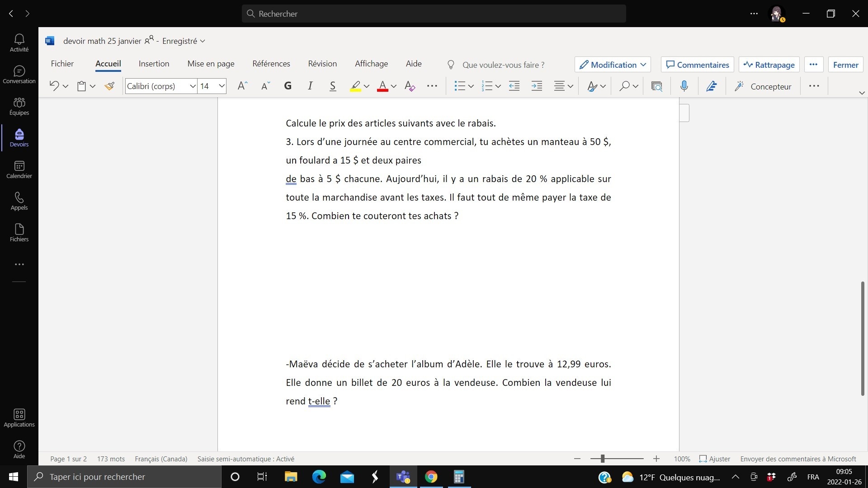The height and width of the screenshot is (488, 868).
Task: Click the Dictate microphone icon
Action: 684,86
